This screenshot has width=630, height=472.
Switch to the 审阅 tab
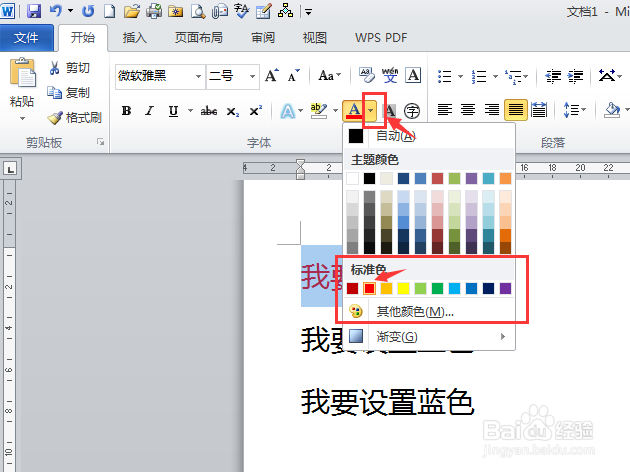(x=263, y=38)
